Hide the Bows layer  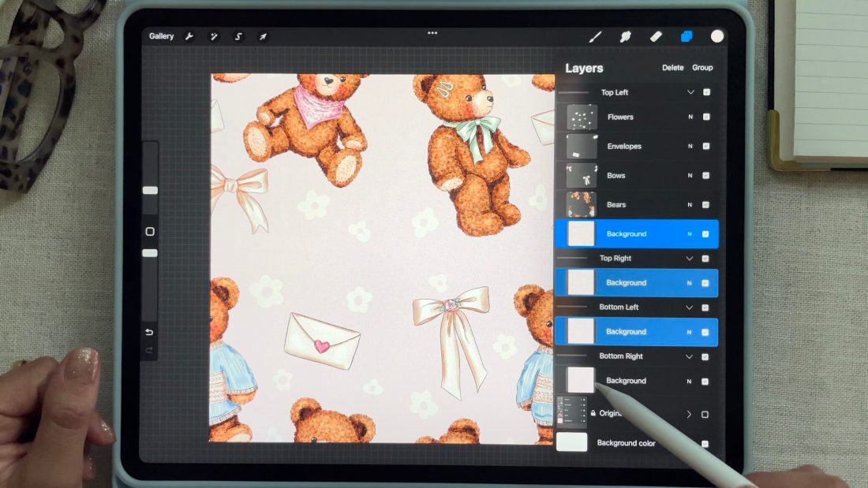[x=705, y=175]
